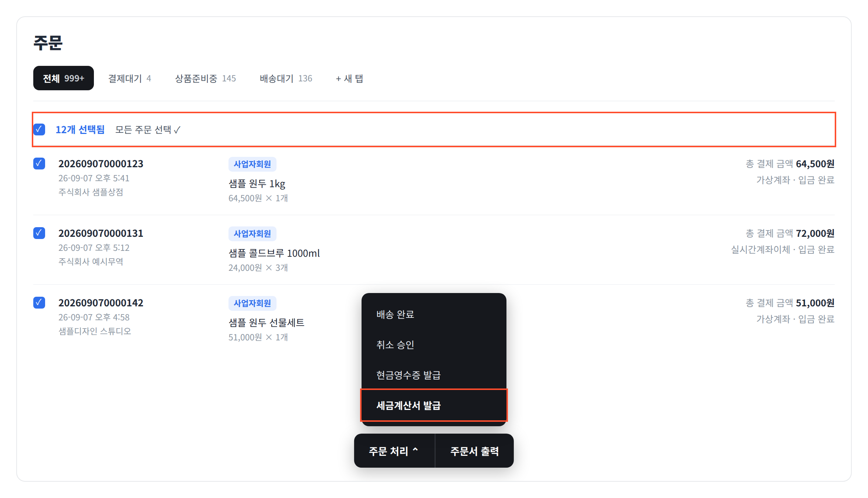The height and width of the screenshot is (498, 868).
Task: Open the 결제대기 tab
Action: pyautogui.click(x=129, y=78)
